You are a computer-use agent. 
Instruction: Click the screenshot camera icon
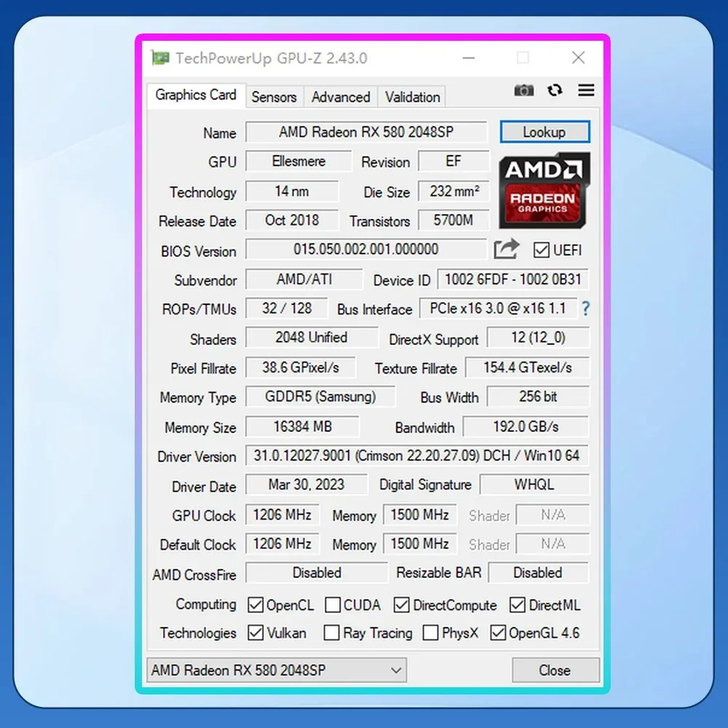point(523,90)
